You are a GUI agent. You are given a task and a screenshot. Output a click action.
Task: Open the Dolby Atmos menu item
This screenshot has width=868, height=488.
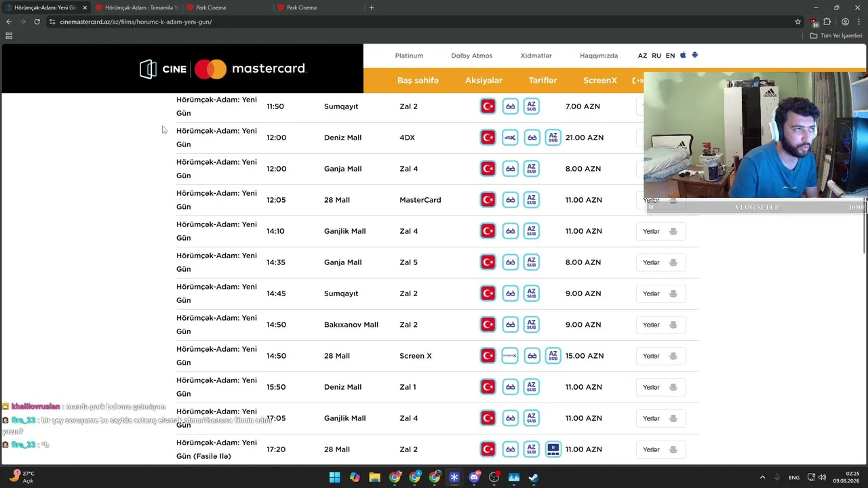[472, 56]
